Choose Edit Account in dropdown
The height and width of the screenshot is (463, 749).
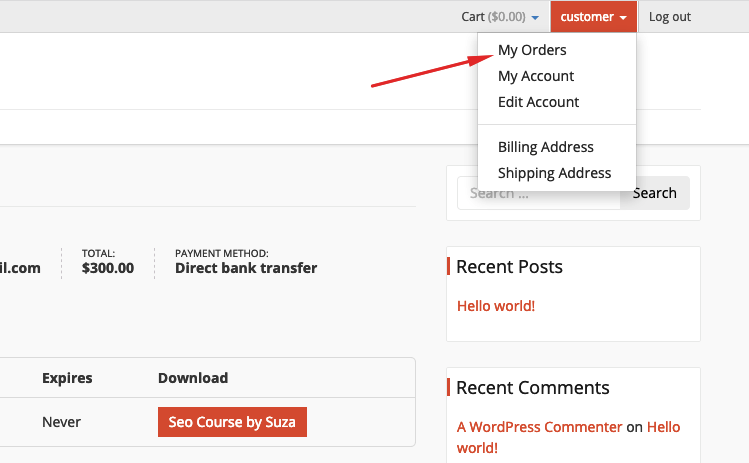(538, 102)
